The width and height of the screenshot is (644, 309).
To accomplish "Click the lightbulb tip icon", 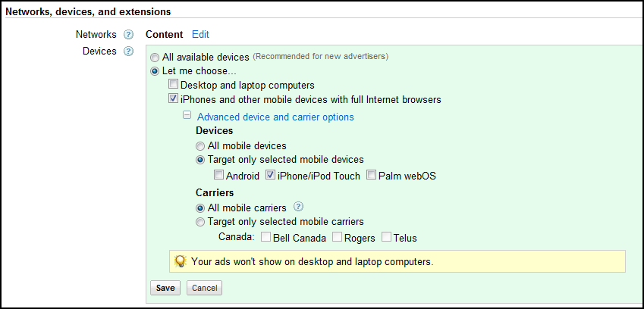I will click(181, 261).
